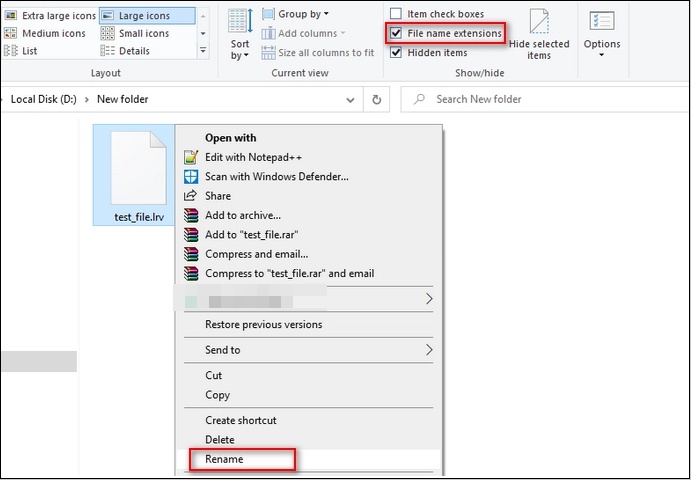Enable Item check boxes
This screenshot has height=480, width=691.
coord(396,14)
